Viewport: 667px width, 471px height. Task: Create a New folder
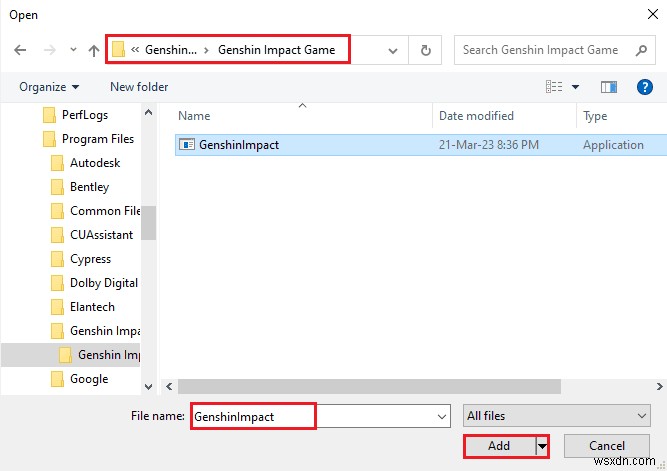coord(139,87)
